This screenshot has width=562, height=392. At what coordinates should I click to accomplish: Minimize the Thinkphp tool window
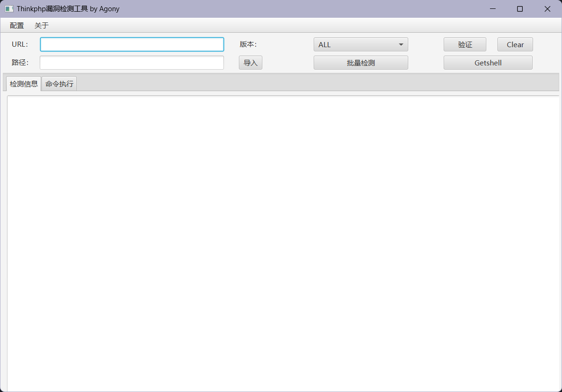492,9
